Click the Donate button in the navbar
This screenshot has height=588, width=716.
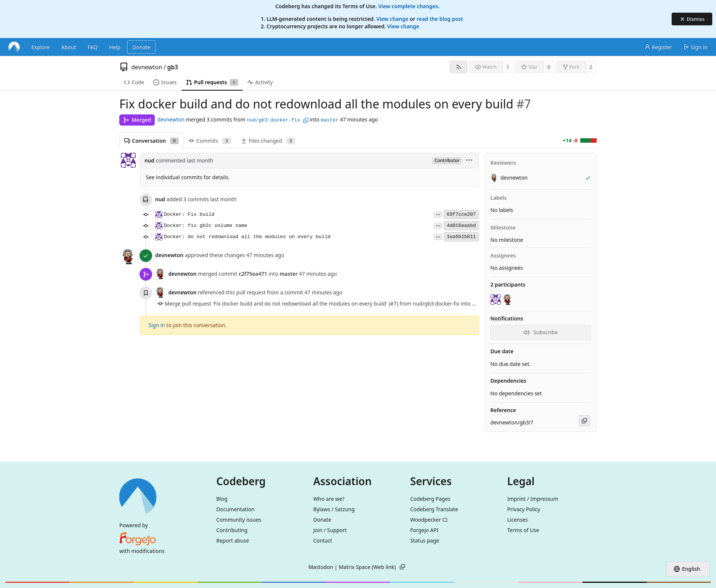pyautogui.click(x=141, y=47)
